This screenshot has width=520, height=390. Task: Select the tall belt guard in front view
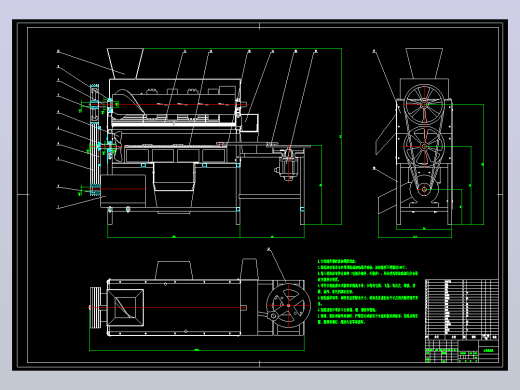tap(95, 140)
